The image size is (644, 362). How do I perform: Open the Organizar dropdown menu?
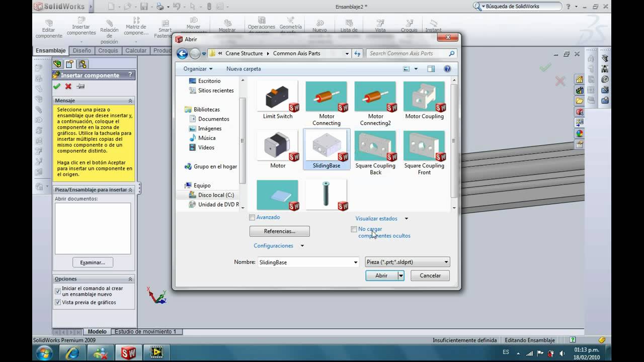point(198,69)
